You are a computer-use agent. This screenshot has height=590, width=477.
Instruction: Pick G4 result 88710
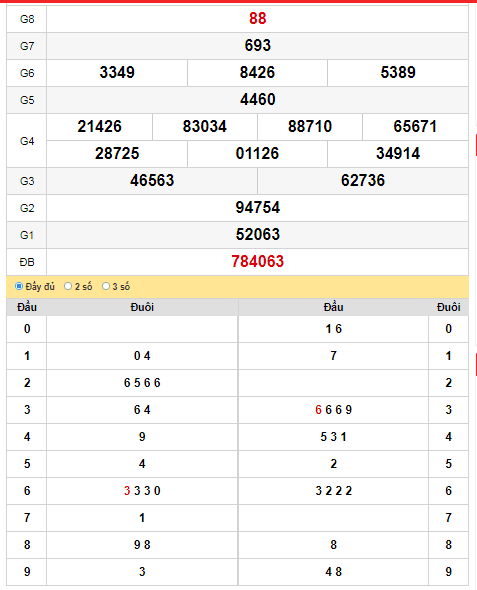[310, 126]
